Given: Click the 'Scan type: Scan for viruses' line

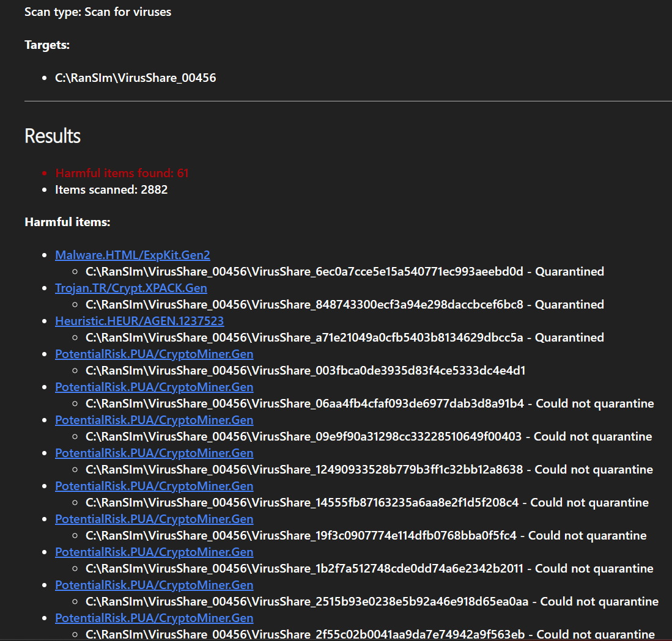Looking at the screenshot, I should (x=98, y=12).
